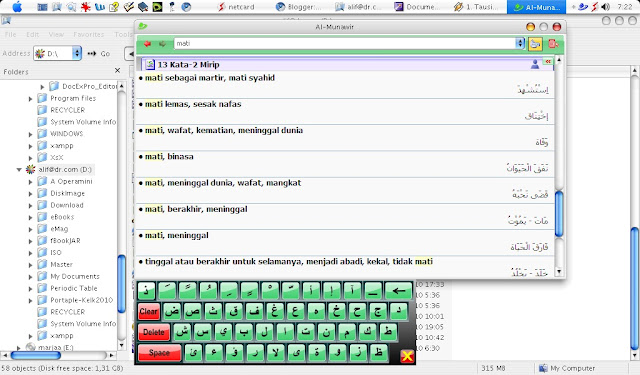This screenshot has height=375, width=640.
Task: Collapse the alif@dr.com (D:) drive node
Action: tap(19, 169)
